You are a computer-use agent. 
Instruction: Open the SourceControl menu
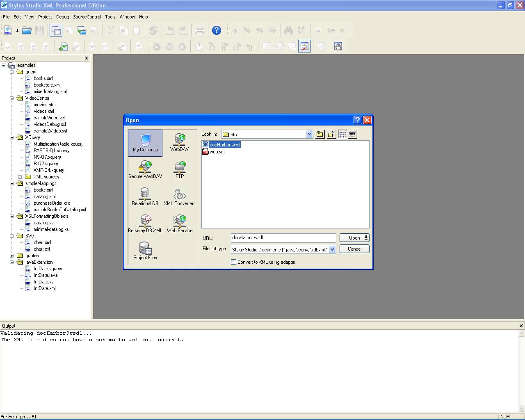tap(87, 17)
